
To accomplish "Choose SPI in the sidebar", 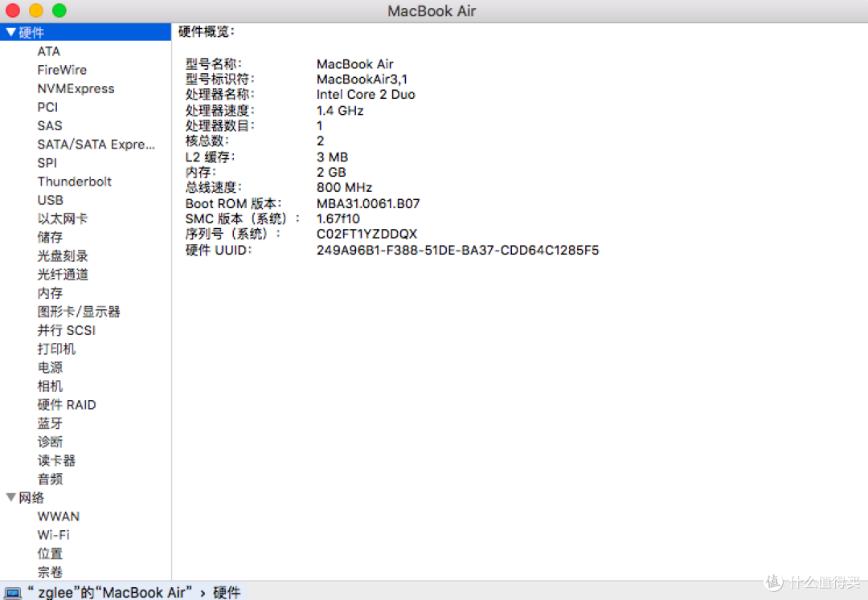I will [47, 163].
